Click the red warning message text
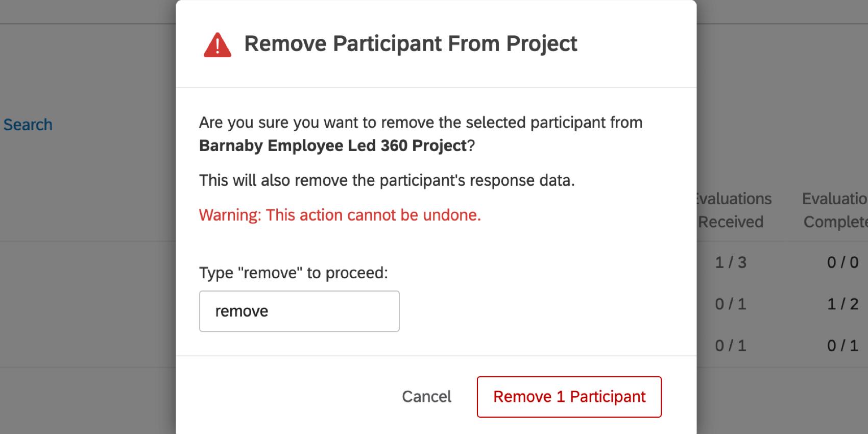 [340, 215]
